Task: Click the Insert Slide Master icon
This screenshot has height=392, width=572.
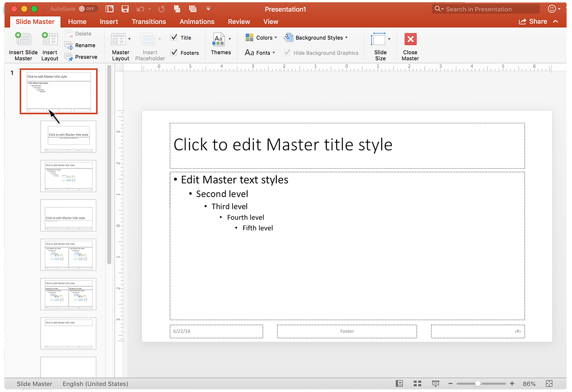Action: coord(23,39)
